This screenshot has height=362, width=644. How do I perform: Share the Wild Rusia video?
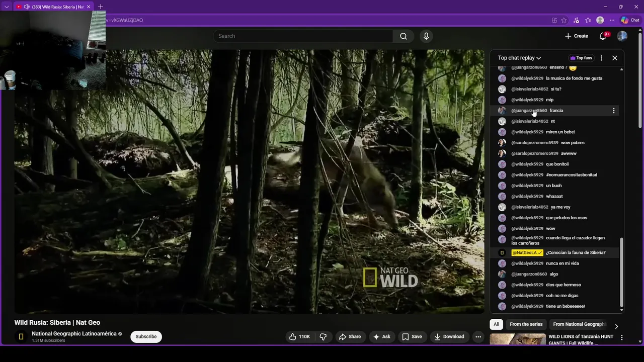(x=350, y=337)
